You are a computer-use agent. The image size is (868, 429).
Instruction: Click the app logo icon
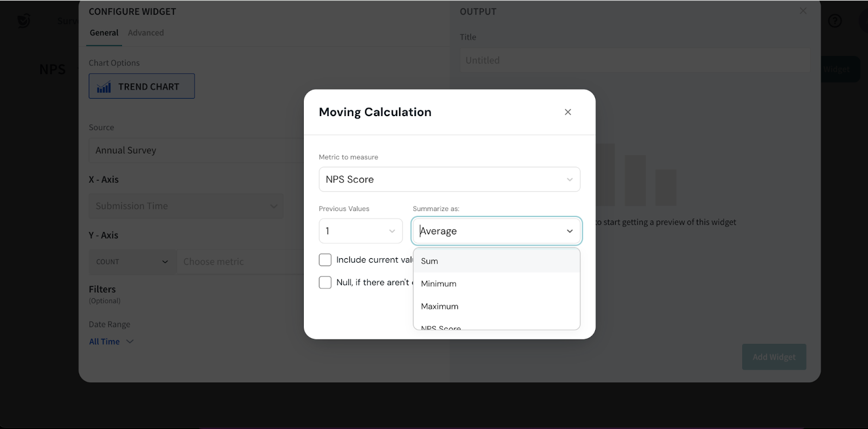click(x=23, y=21)
